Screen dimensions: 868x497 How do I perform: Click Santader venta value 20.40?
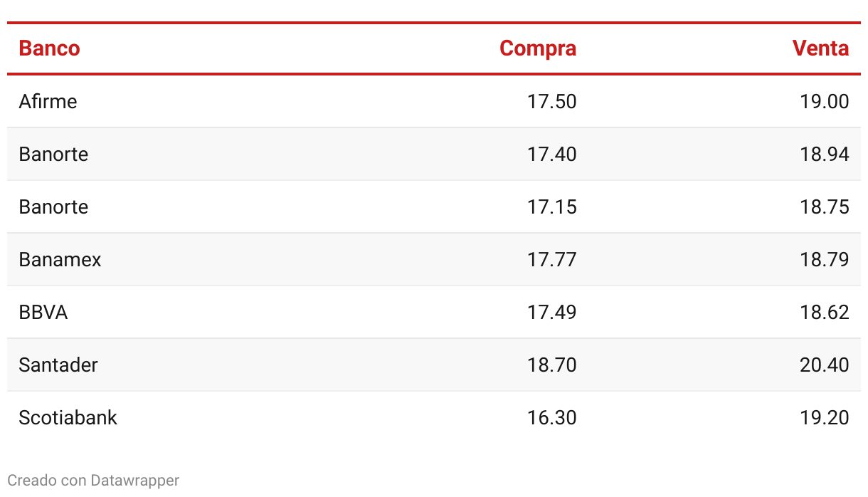pos(824,365)
